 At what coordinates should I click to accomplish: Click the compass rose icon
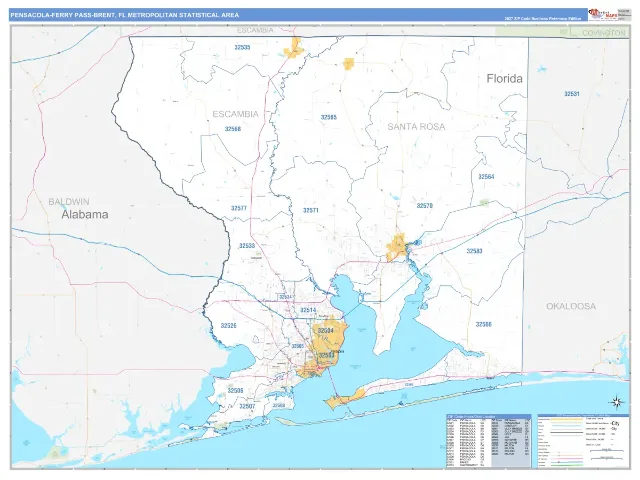tap(616, 402)
